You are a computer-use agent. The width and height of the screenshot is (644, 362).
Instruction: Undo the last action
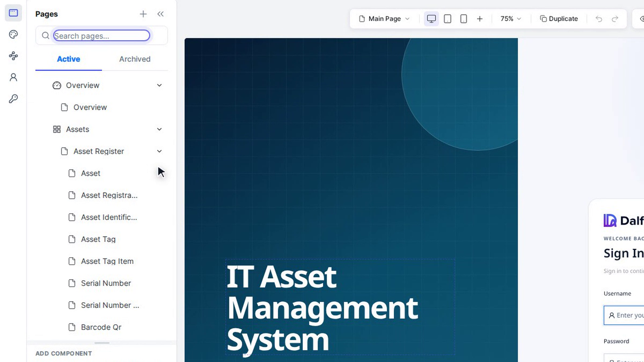(599, 19)
